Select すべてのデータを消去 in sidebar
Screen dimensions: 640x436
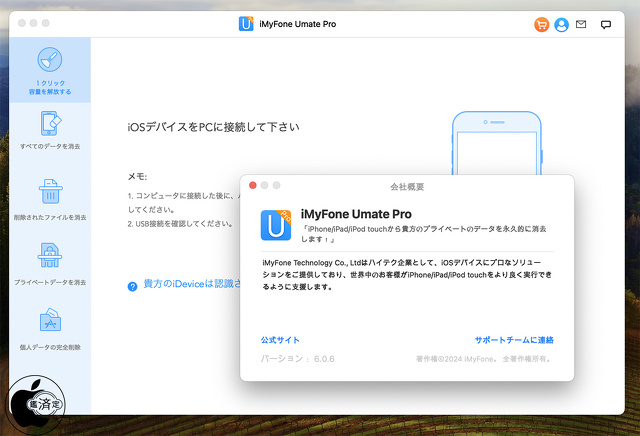pos(50,130)
